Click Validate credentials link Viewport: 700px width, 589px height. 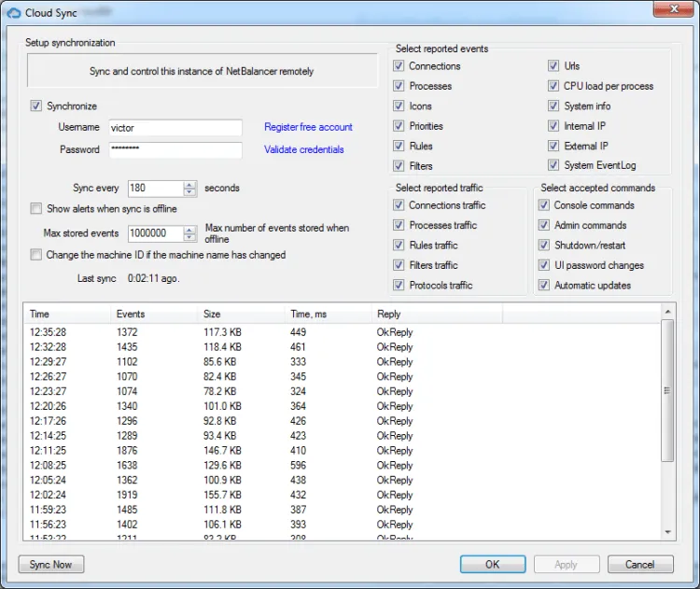pyautogui.click(x=303, y=149)
